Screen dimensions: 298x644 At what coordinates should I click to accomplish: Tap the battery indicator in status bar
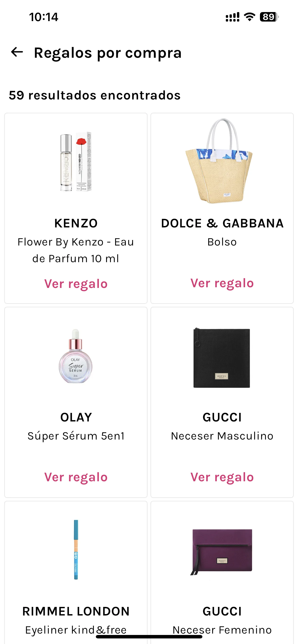click(269, 17)
